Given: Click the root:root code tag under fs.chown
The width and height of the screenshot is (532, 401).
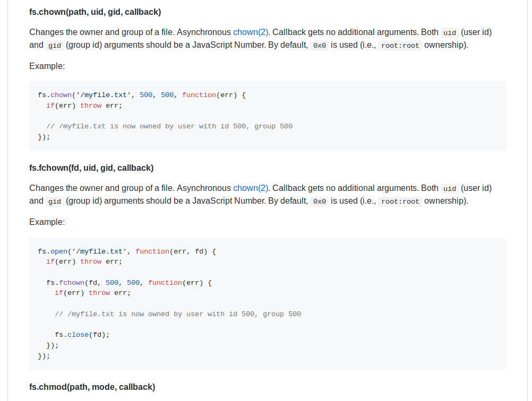Looking at the screenshot, I should 400,46.
